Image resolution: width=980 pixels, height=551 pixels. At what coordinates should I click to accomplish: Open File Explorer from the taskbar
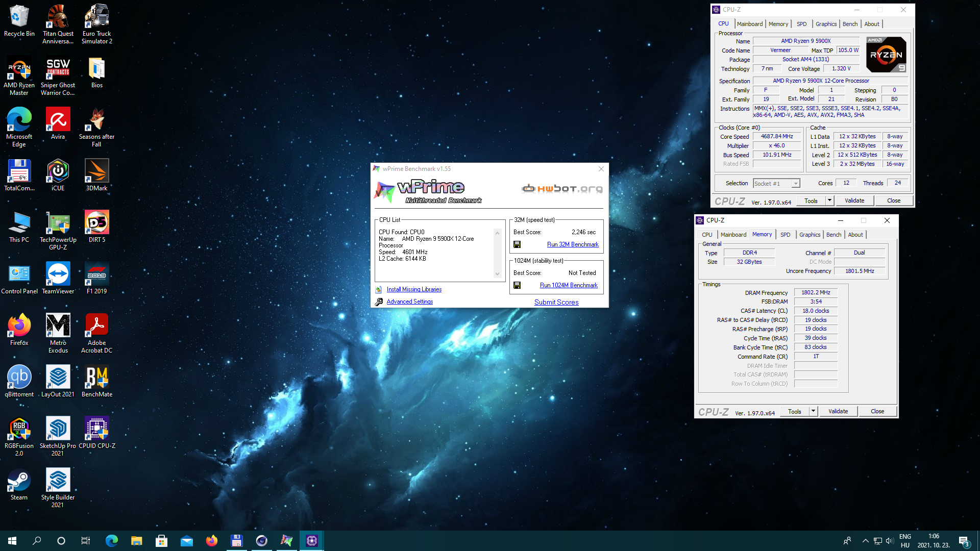point(136,541)
